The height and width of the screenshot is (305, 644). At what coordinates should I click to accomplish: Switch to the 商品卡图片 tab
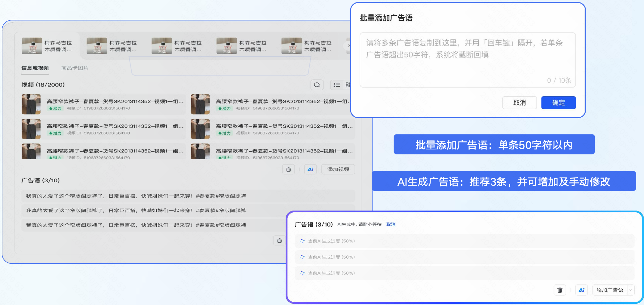pyautogui.click(x=74, y=67)
